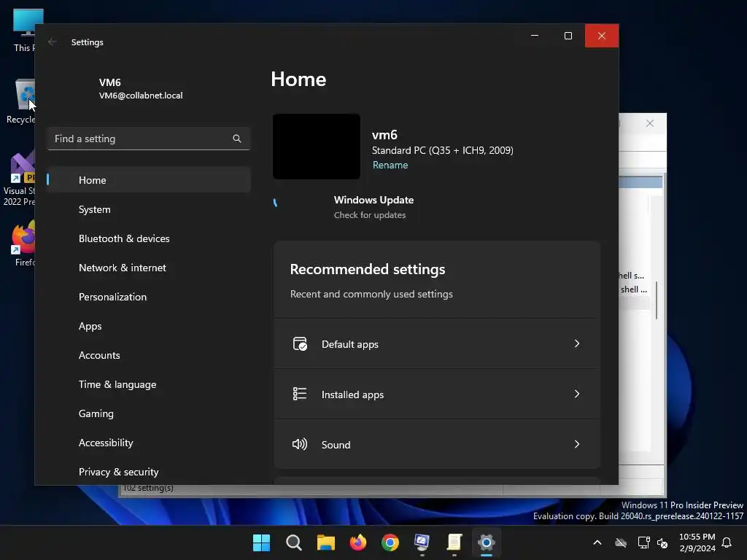Go to Privacy & security settings
Image resolution: width=747 pixels, height=560 pixels.
pyautogui.click(x=149, y=472)
